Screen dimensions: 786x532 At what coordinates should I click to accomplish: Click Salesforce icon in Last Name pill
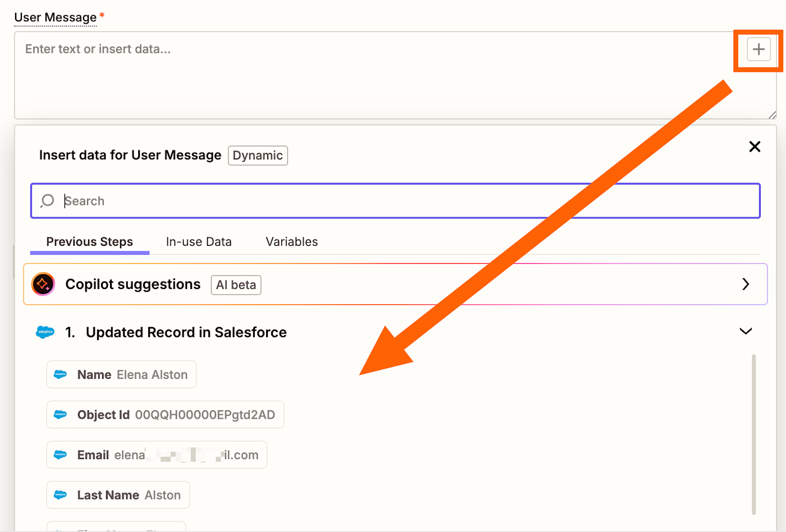60,495
